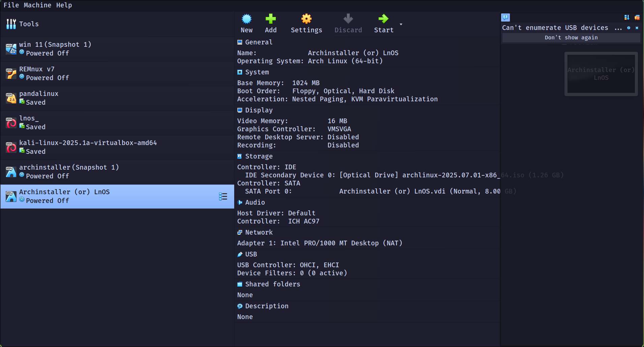Click the Add VM plus icon
The image size is (644, 347).
(x=271, y=19)
